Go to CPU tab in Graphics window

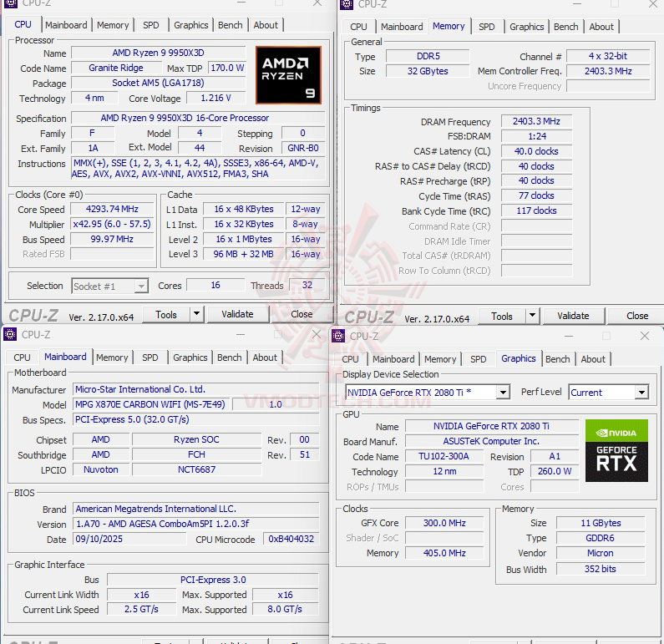pyautogui.click(x=350, y=359)
